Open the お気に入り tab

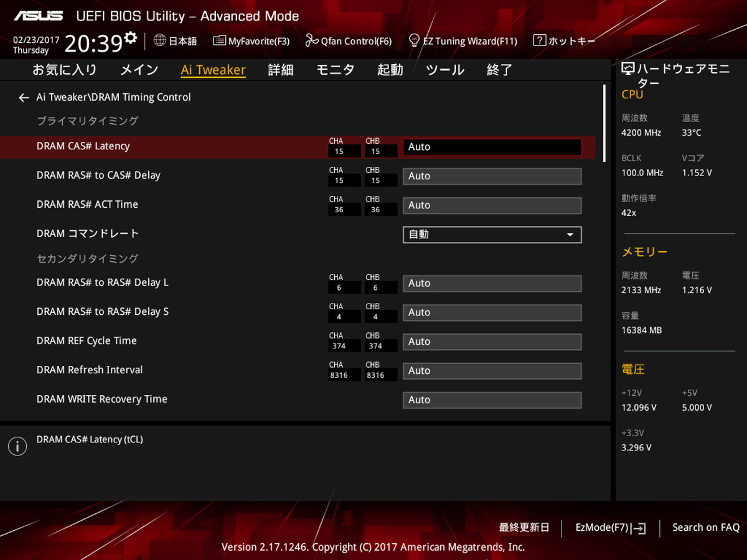[65, 70]
